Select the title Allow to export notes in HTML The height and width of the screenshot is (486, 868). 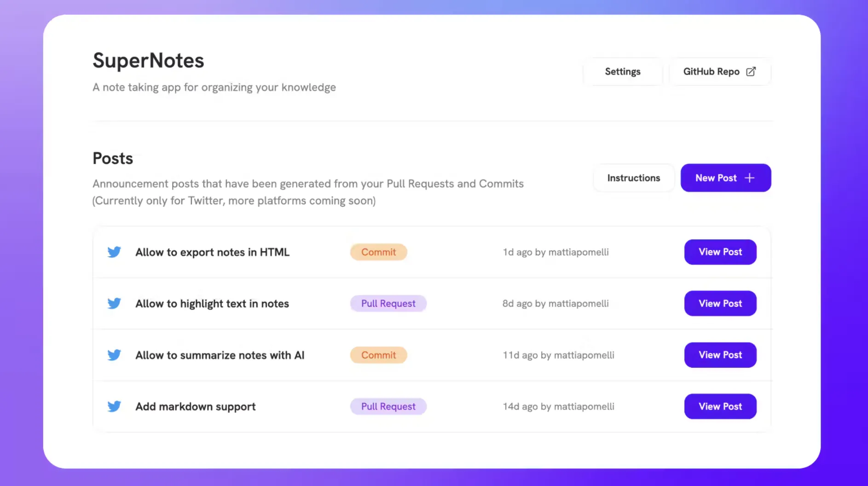point(212,252)
